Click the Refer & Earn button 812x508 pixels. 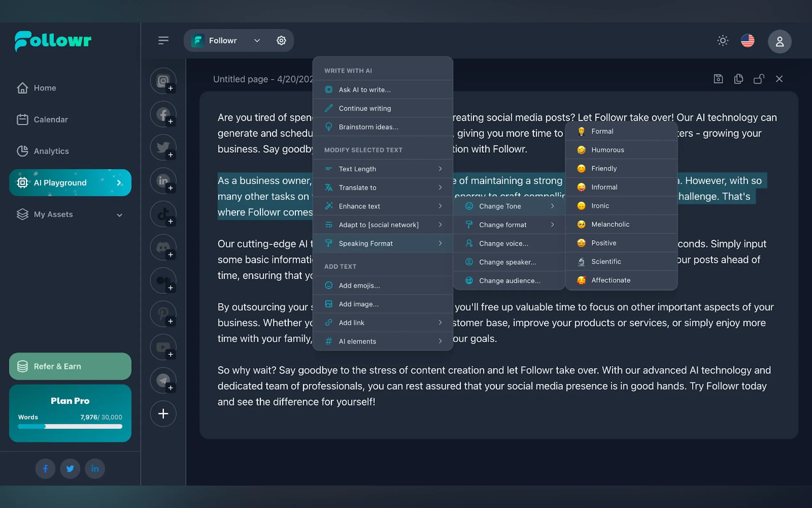pyautogui.click(x=70, y=366)
